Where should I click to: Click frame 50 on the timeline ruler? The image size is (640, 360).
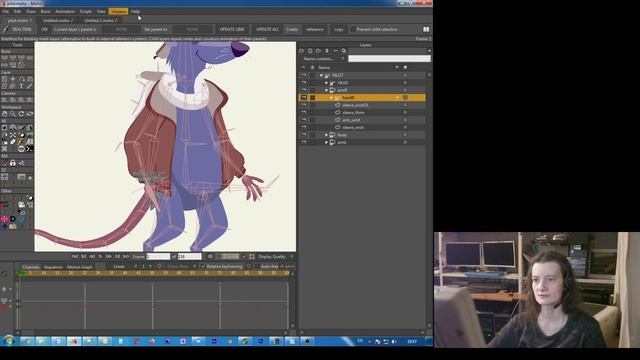coord(152,273)
